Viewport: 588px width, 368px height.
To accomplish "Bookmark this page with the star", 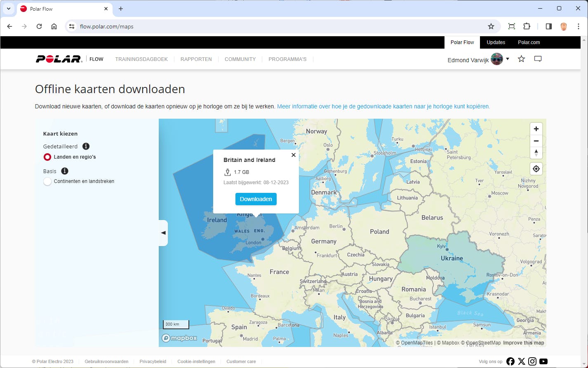I will coord(491,26).
